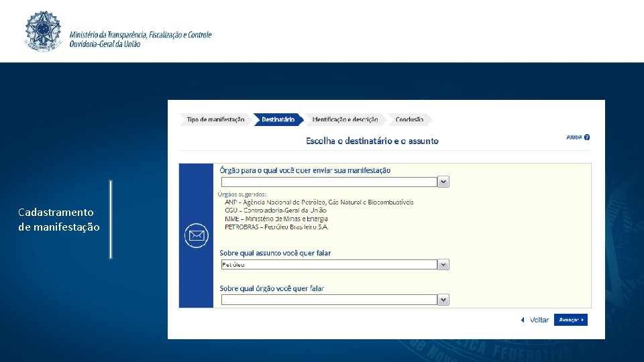Open the 'Sobre qual órgão' dropdown arrow
This screenshot has width=644, height=362.
point(443,300)
